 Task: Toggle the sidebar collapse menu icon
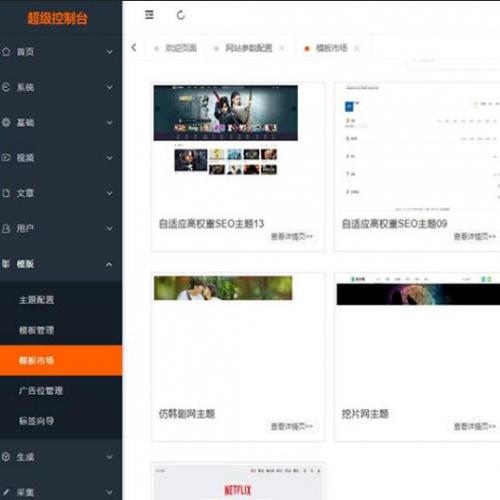click(x=149, y=15)
